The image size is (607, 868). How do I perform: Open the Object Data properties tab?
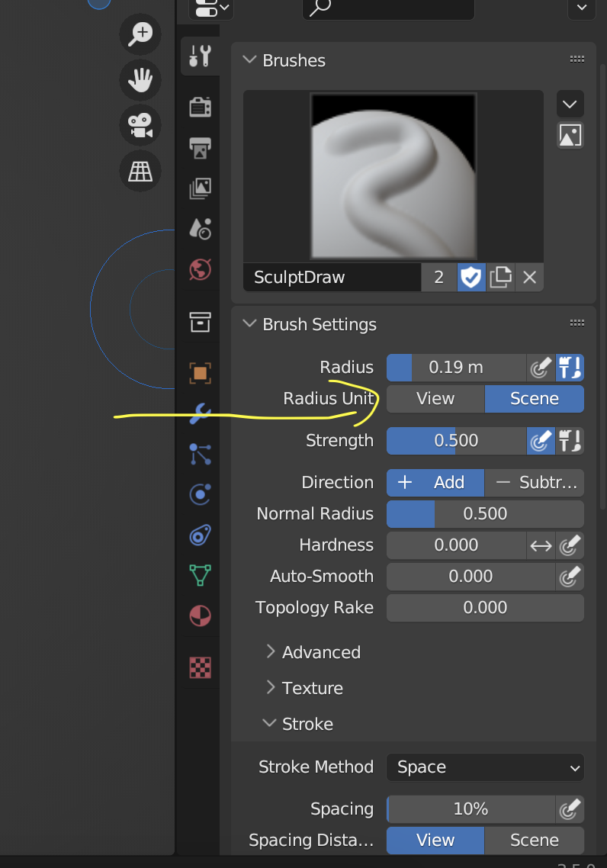(200, 575)
